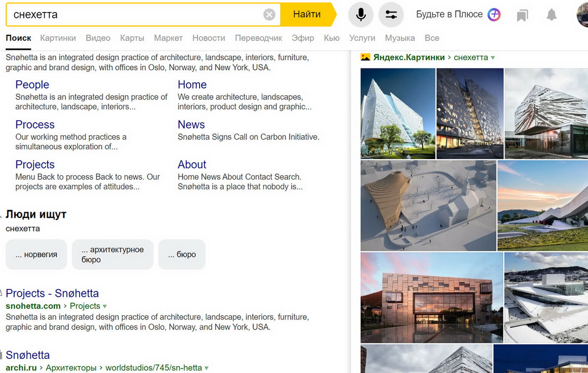Open the About sitelink

click(x=192, y=165)
